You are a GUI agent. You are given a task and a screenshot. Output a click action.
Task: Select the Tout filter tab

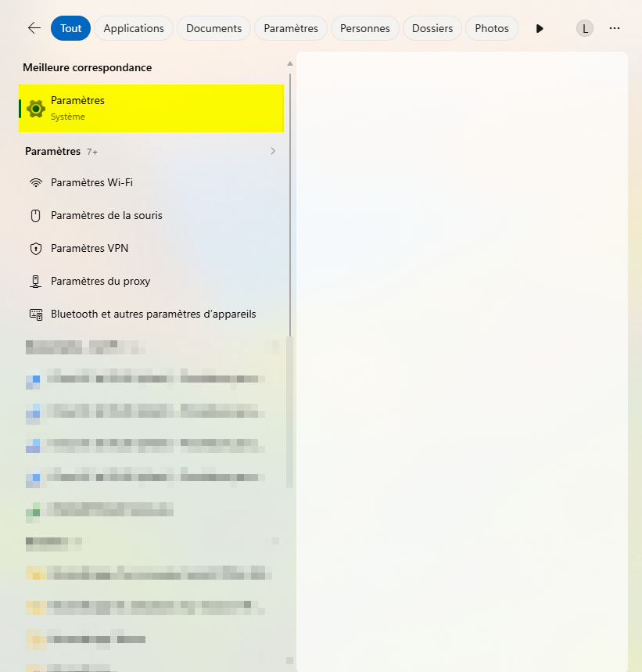(x=70, y=28)
